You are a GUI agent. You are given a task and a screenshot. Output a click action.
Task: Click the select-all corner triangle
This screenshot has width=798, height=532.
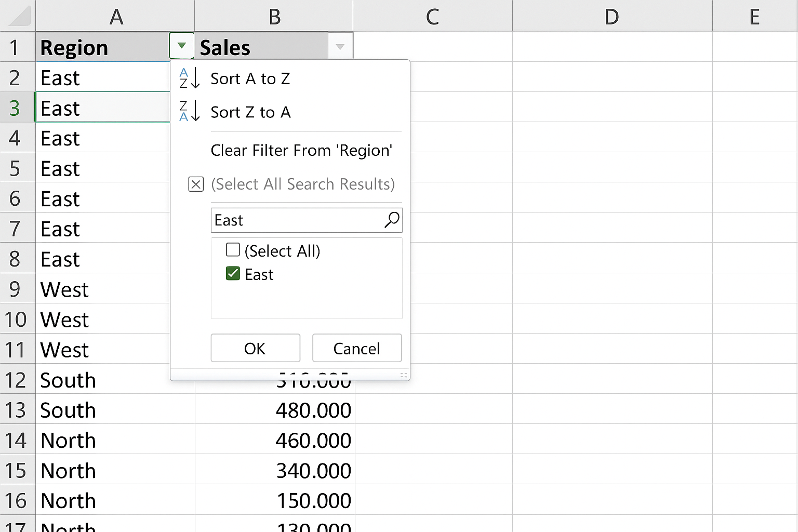20,17
